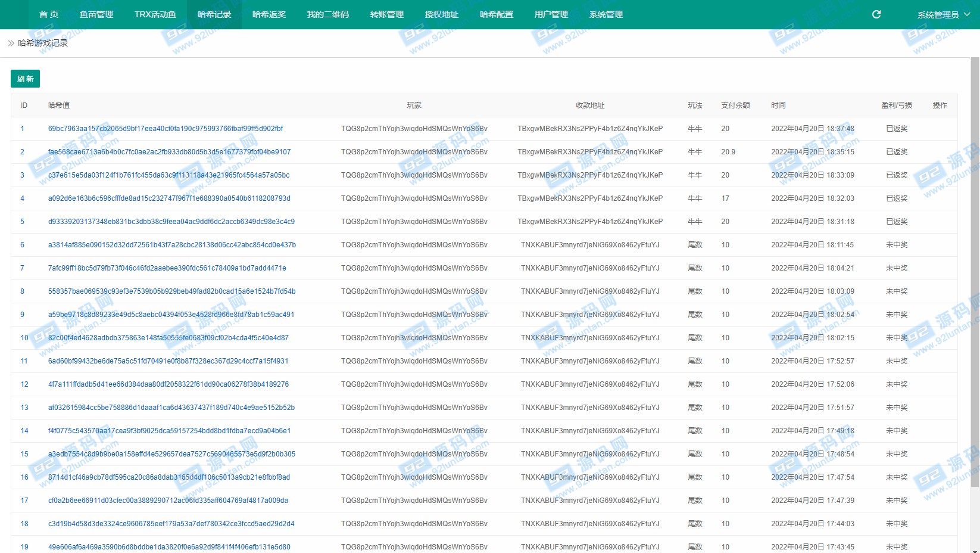The image size is (980, 553).
Task: Click 尾数 game type in row 7
Action: pyautogui.click(x=695, y=268)
